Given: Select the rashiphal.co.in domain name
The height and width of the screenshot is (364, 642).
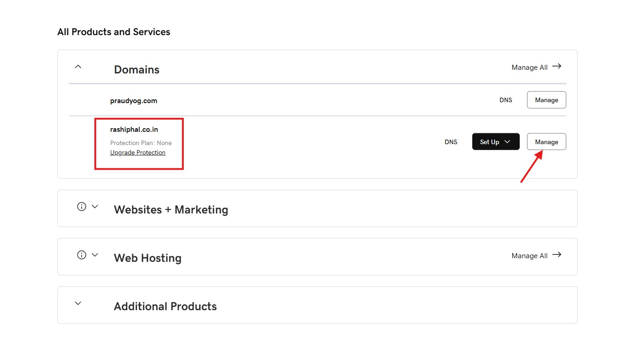Looking at the screenshot, I should [134, 130].
